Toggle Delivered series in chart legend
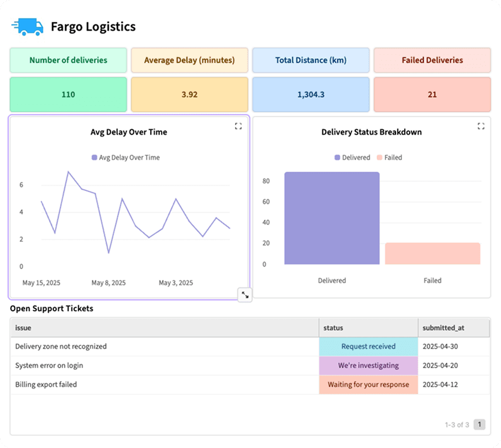501x448 pixels. click(x=353, y=157)
